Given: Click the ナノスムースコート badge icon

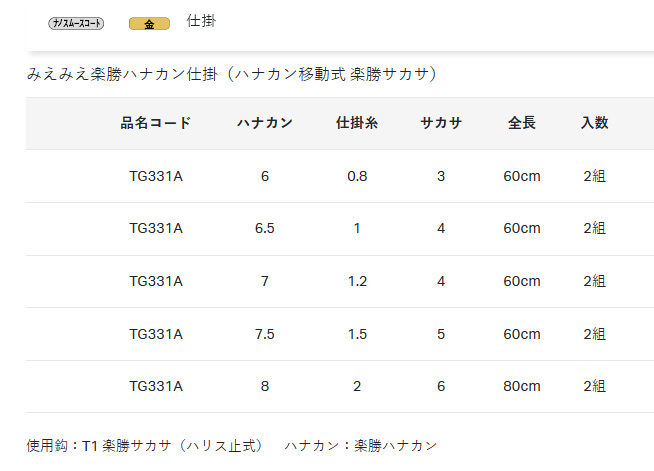Looking at the screenshot, I should click(x=76, y=23).
